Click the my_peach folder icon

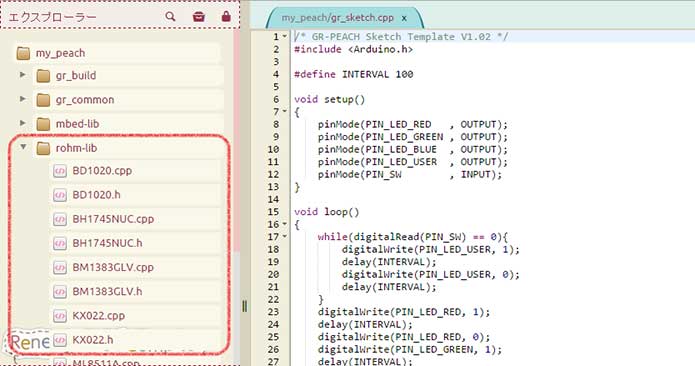coord(23,53)
